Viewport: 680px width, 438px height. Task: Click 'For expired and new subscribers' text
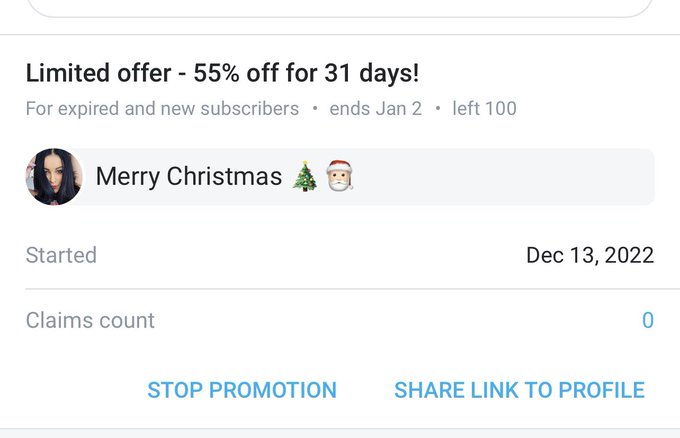pyautogui.click(x=162, y=109)
